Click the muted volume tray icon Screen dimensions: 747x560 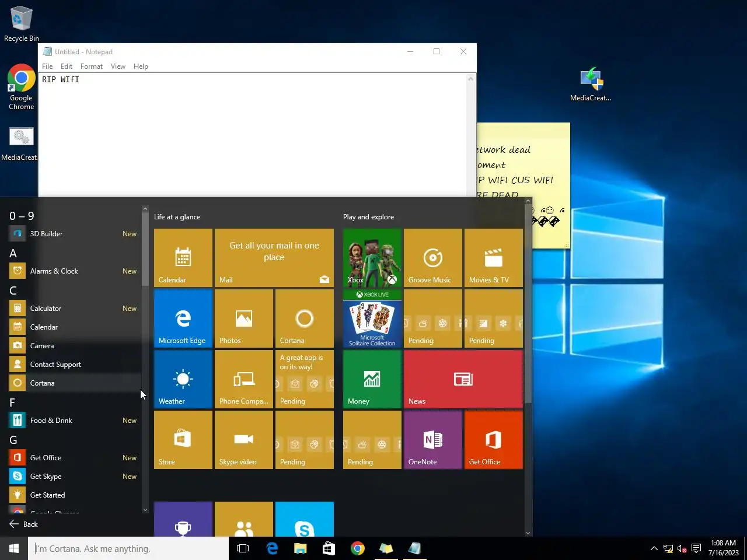pos(682,548)
